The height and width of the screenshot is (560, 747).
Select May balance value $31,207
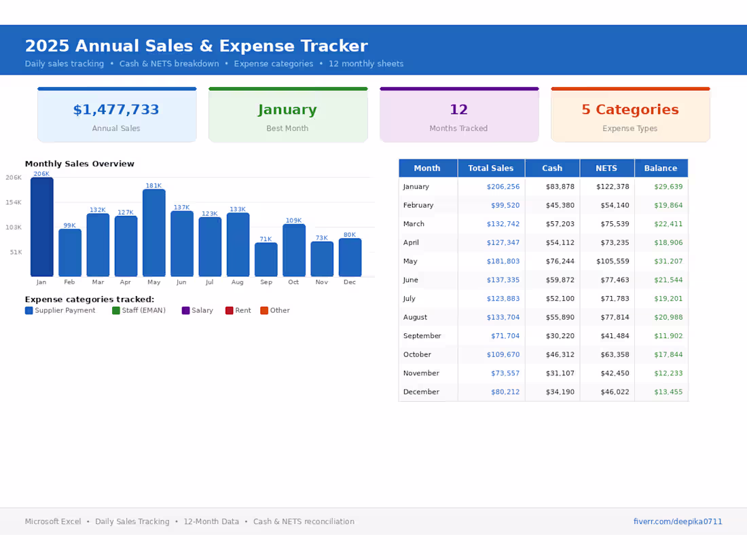click(x=668, y=261)
